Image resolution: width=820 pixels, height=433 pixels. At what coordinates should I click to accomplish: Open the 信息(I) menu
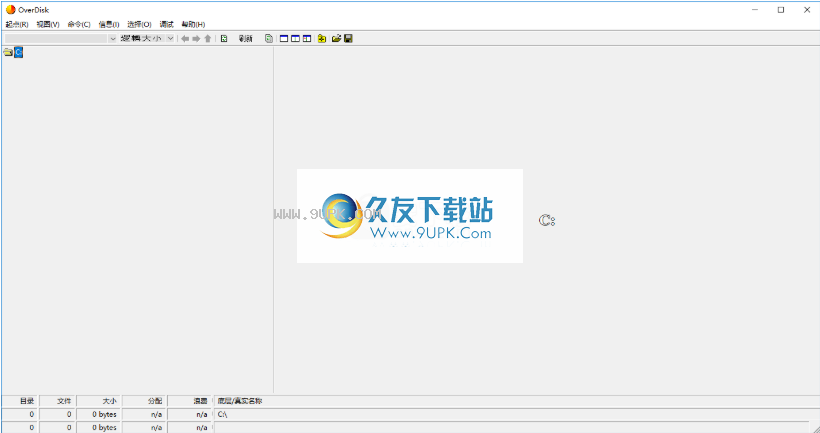tap(109, 24)
